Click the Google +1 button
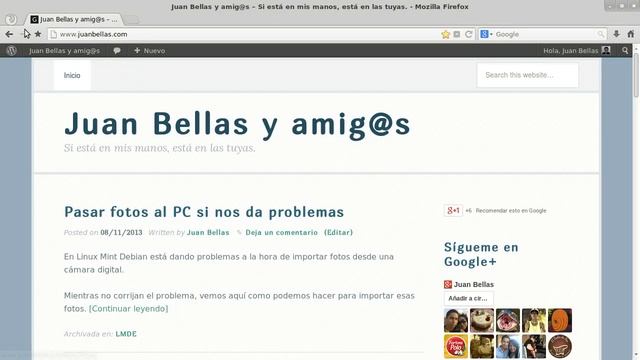The image size is (640, 360). [453, 211]
